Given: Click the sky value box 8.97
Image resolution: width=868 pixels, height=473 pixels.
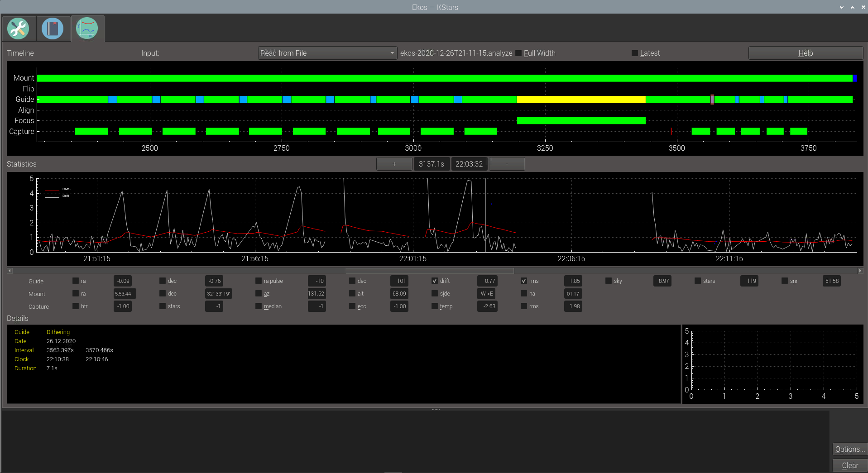Looking at the screenshot, I should (x=662, y=281).
